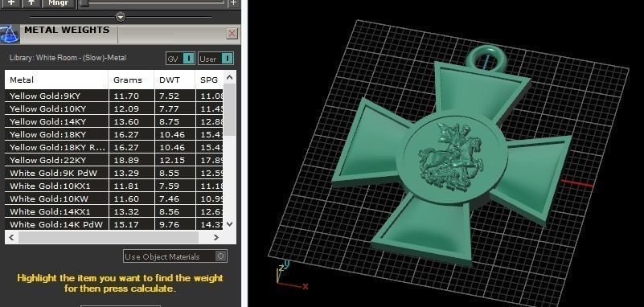Click the Library: White Room label

(68, 58)
